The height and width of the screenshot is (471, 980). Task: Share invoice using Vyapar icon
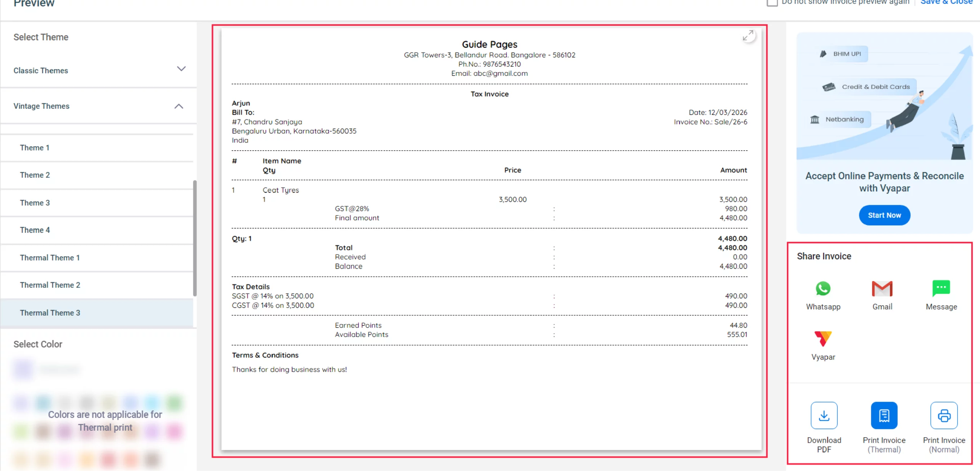point(823,339)
